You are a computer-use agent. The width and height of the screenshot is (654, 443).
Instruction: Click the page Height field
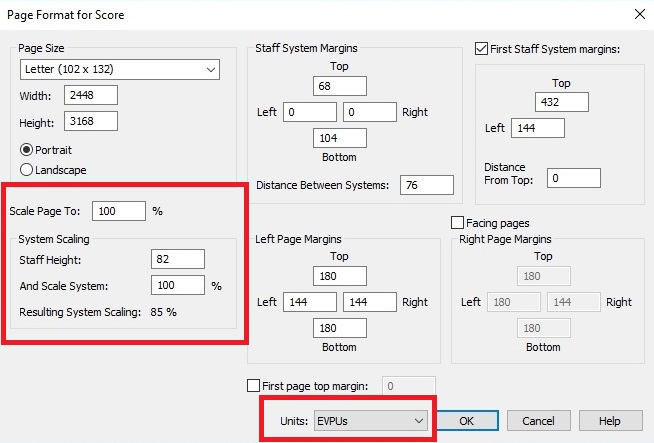pyautogui.click(x=91, y=121)
